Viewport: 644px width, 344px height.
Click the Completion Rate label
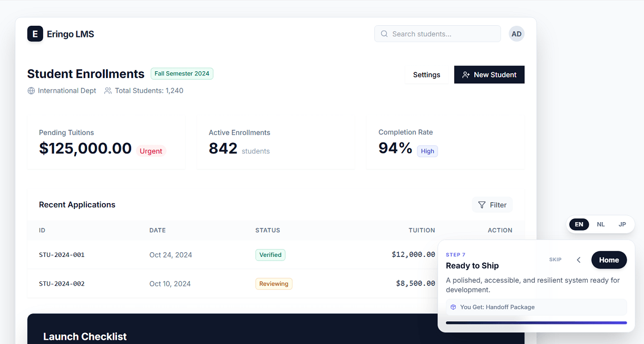pos(406,132)
